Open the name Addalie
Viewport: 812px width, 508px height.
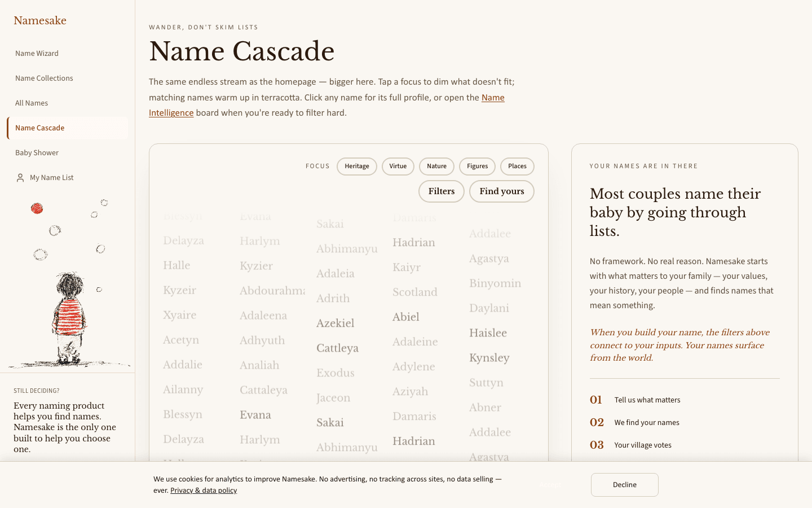click(183, 365)
